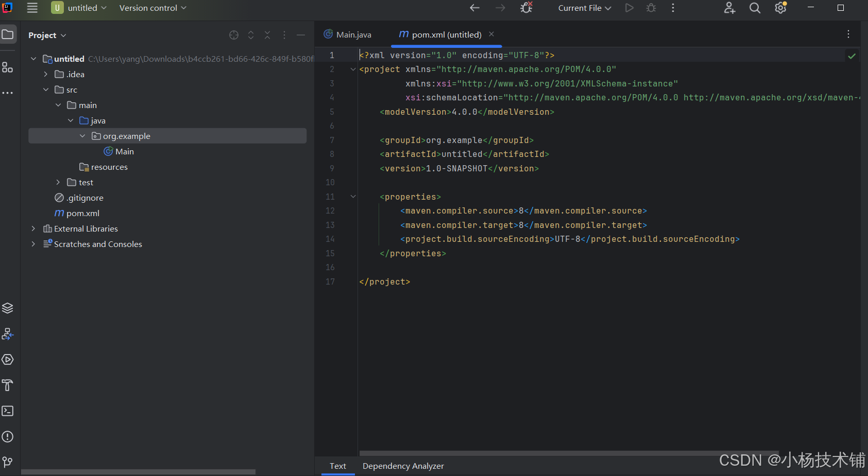
Task: Toggle fold on the properties block
Action: tap(353, 197)
